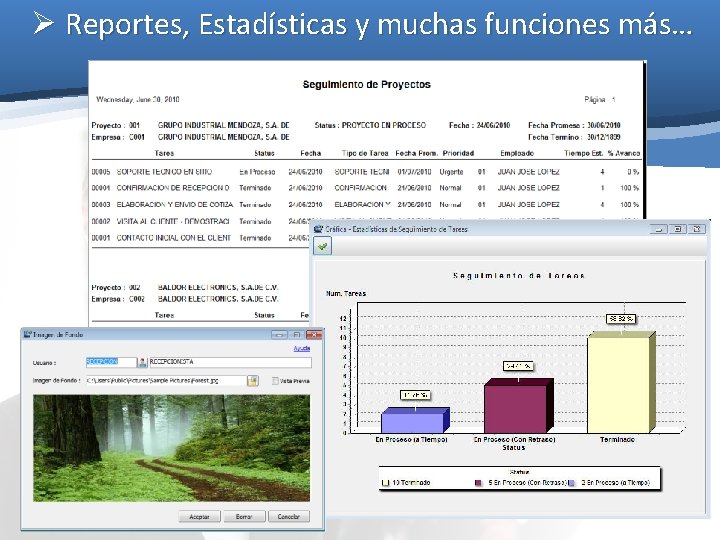Click the Borrar button
Screen dimensions: 720x540
coord(244,517)
